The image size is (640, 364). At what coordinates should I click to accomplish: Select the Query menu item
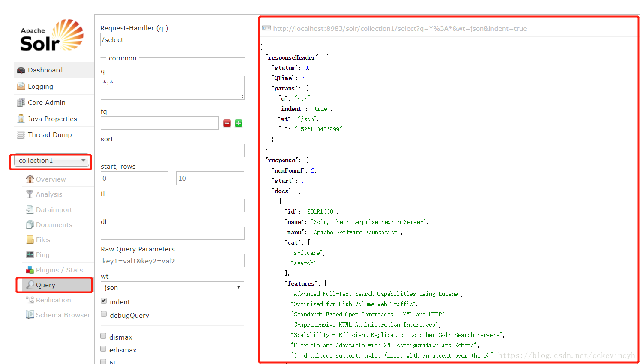pyautogui.click(x=57, y=285)
